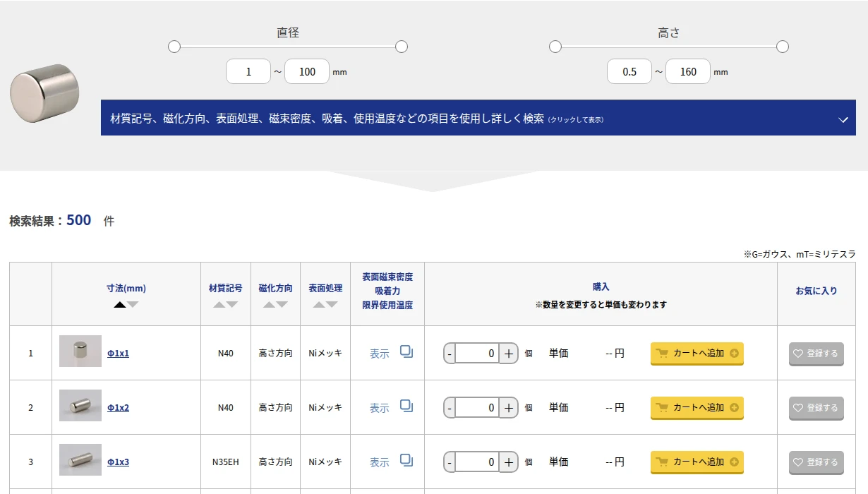Open the Φ1x2 product link
The image size is (868, 494).
tap(118, 408)
